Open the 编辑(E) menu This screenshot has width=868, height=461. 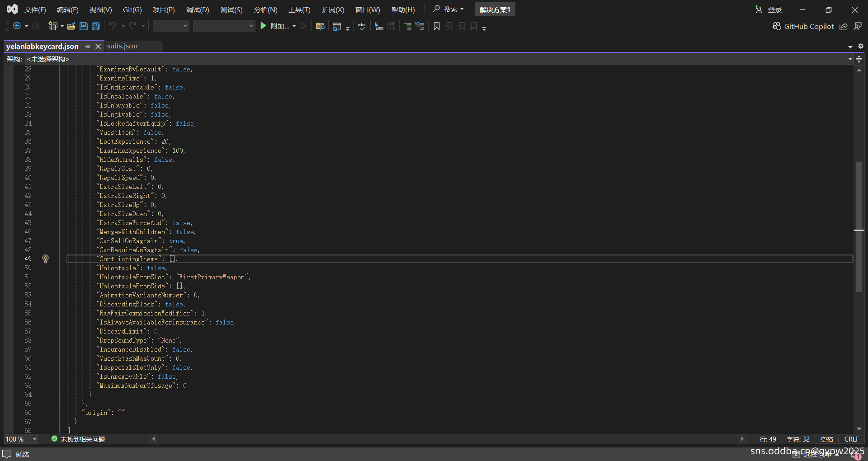pyautogui.click(x=67, y=9)
